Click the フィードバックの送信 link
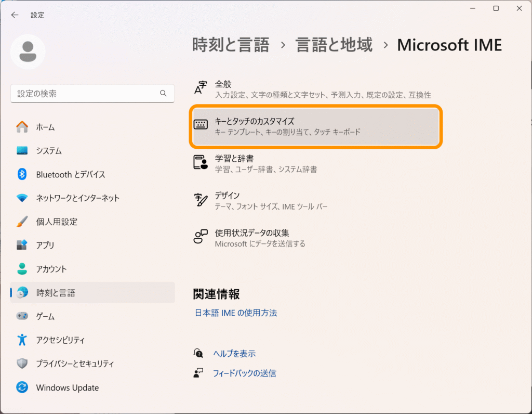 pos(244,373)
